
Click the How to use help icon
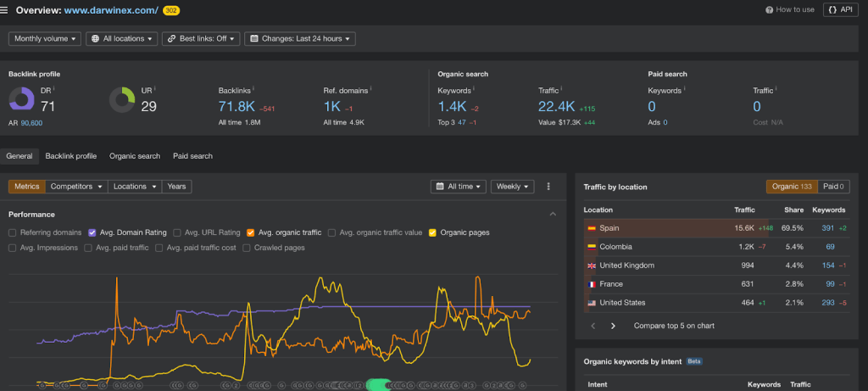coord(769,10)
